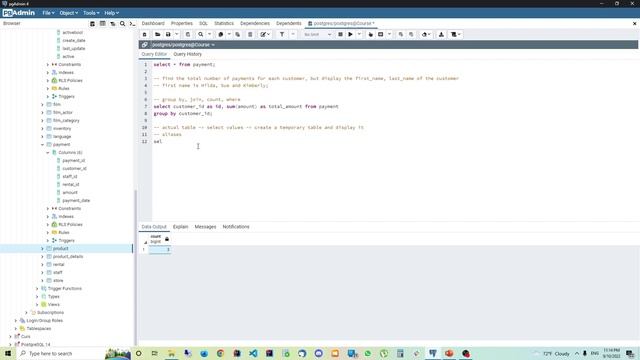
Task: Click the Query Tool icon in Browser header
Action: 93,24
